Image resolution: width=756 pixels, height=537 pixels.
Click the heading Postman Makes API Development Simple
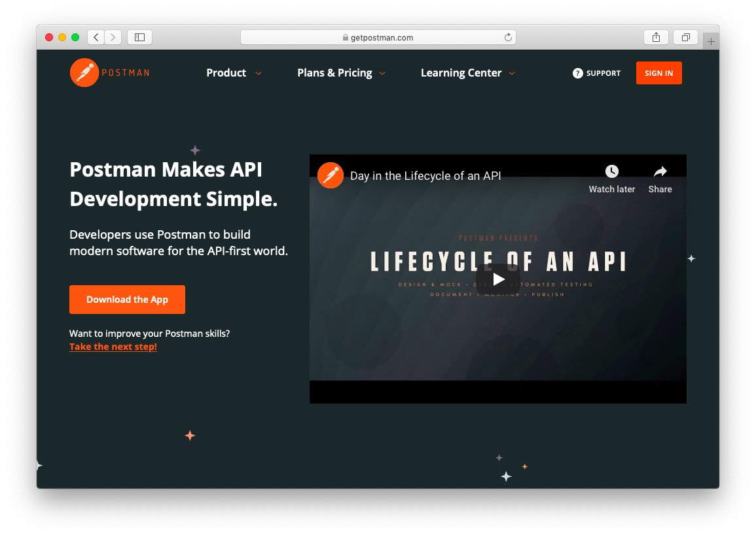pos(173,184)
